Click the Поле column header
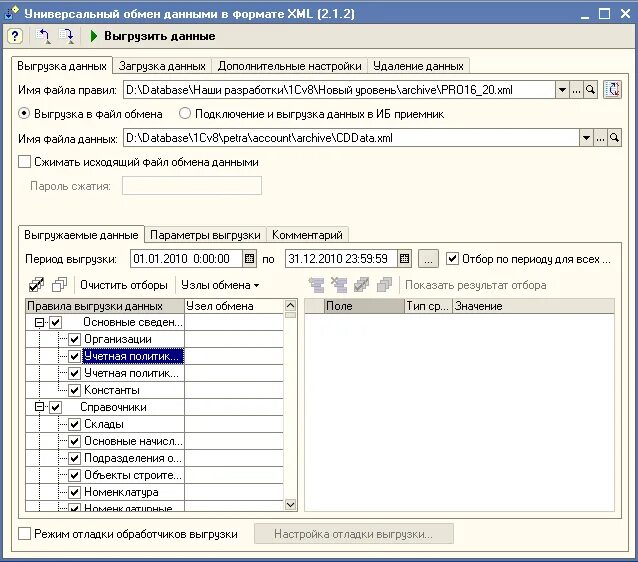This screenshot has width=638, height=562. point(364,306)
